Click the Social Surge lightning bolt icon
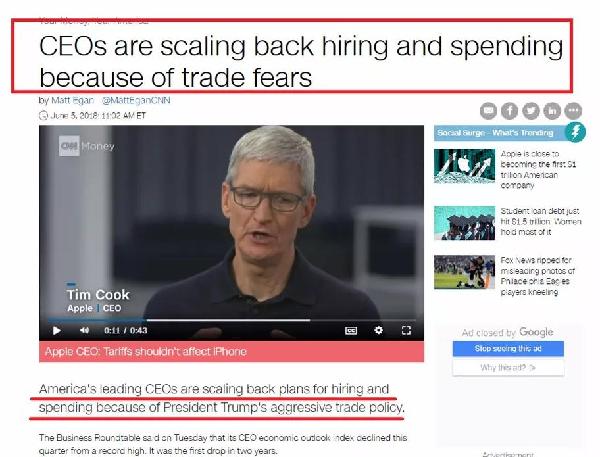600x457 pixels. tap(575, 132)
